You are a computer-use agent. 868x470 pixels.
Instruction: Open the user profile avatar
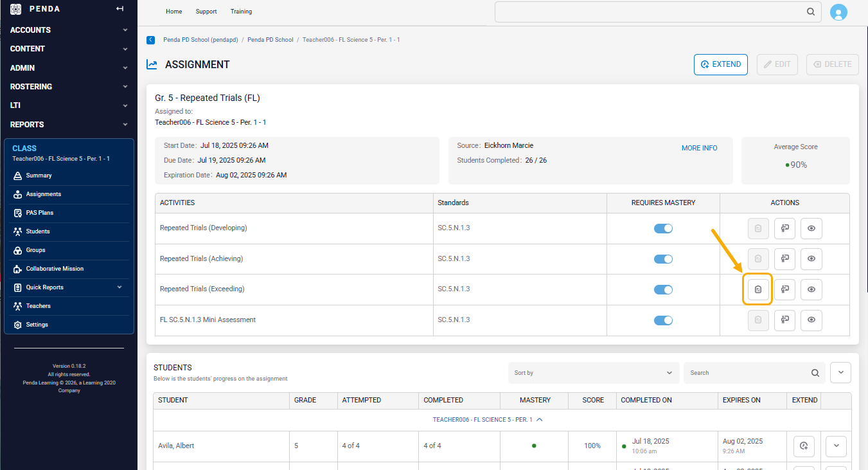(838, 12)
